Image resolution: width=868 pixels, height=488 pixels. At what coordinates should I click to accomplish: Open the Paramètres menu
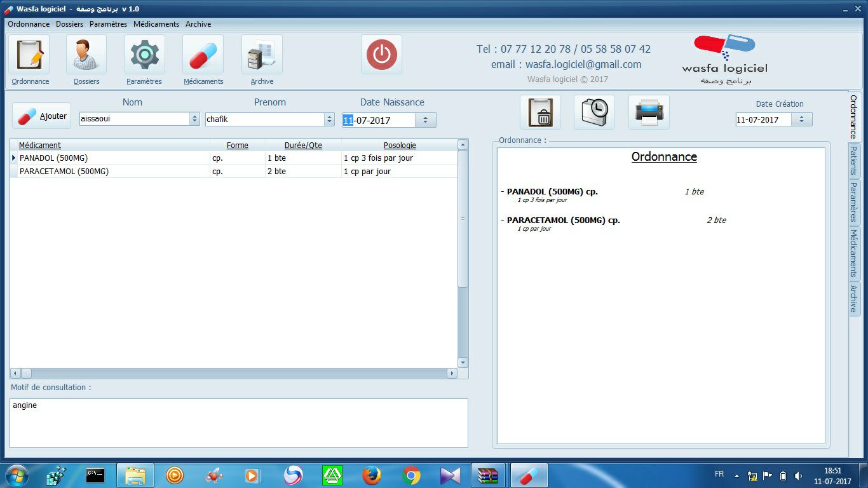[x=108, y=24]
